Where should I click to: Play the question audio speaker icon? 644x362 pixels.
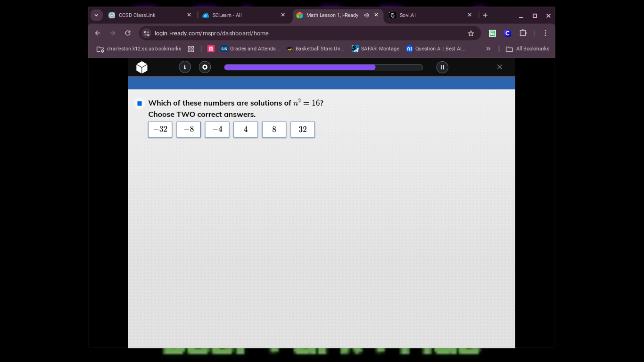pos(140,103)
